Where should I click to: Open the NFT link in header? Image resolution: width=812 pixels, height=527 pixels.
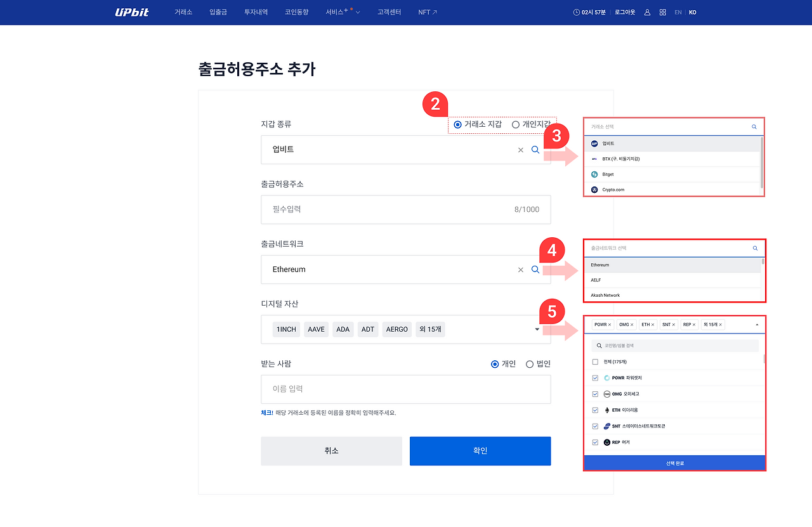tap(428, 12)
